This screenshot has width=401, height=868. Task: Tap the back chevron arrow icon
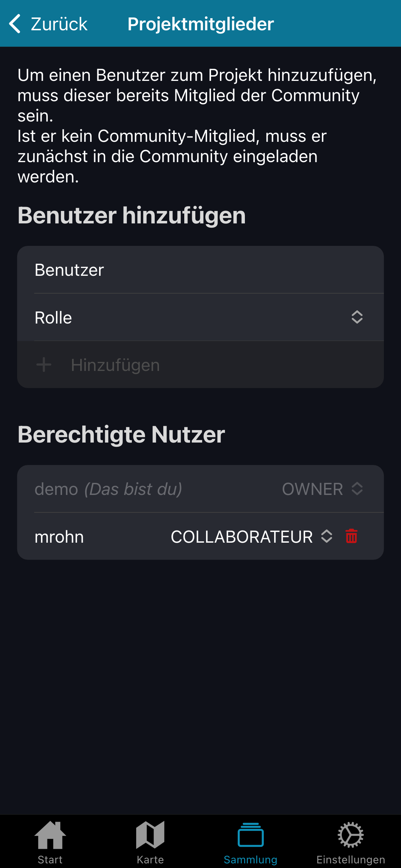15,24
